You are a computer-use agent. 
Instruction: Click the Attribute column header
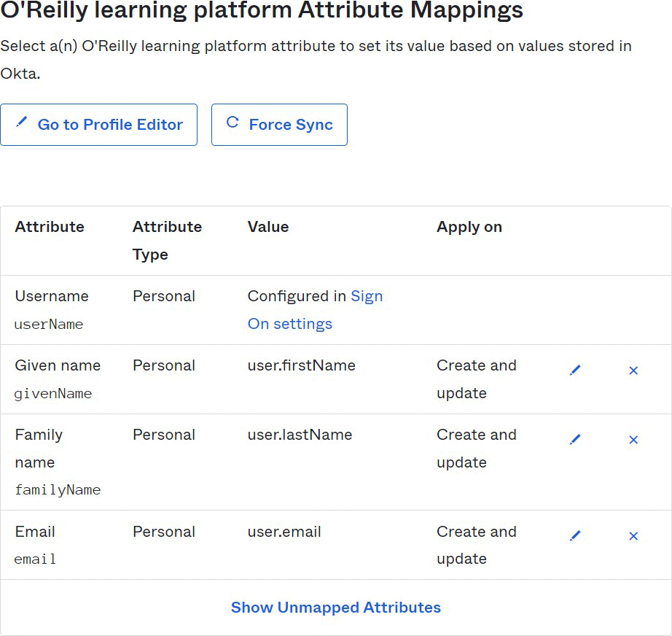coord(50,227)
